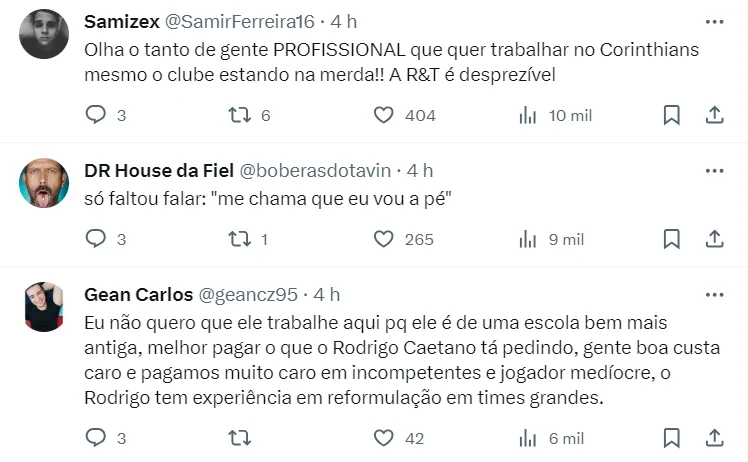
Task: Click DR House da Fiel's avatar
Action: (44, 183)
